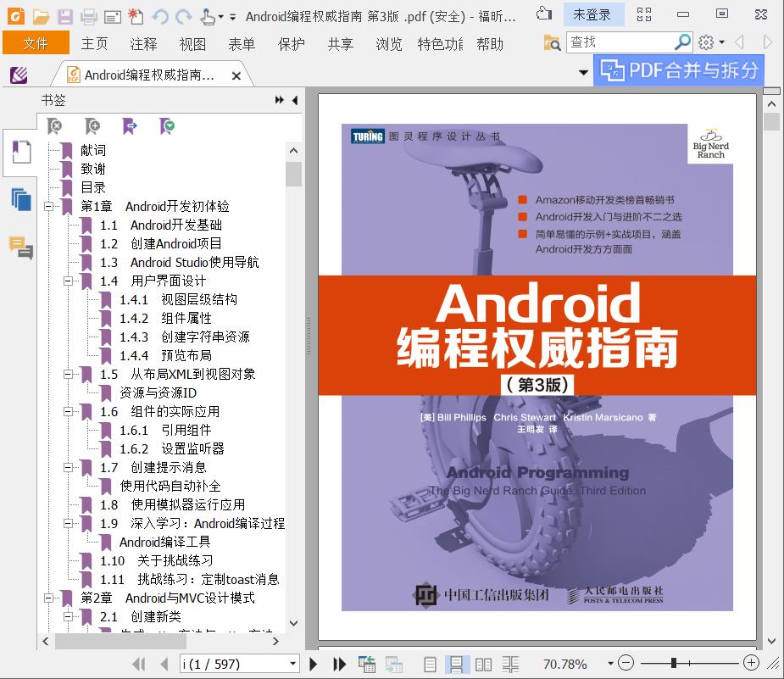Viewport: 784px width, 679px height.
Task: Click delete bookmark icon
Action: click(54, 126)
